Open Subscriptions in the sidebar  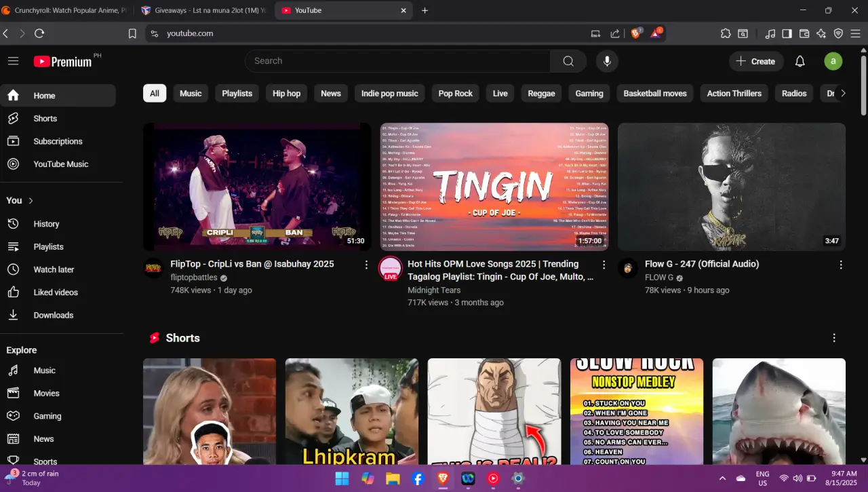58,141
